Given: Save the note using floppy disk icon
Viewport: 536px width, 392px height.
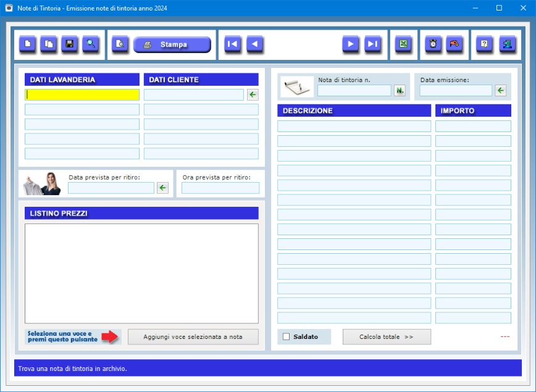Looking at the screenshot, I should (x=70, y=44).
